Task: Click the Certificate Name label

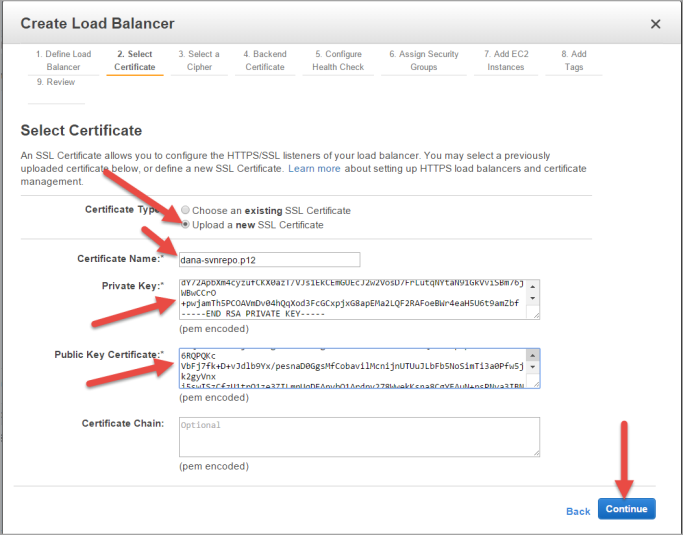Action: pos(121,259)
